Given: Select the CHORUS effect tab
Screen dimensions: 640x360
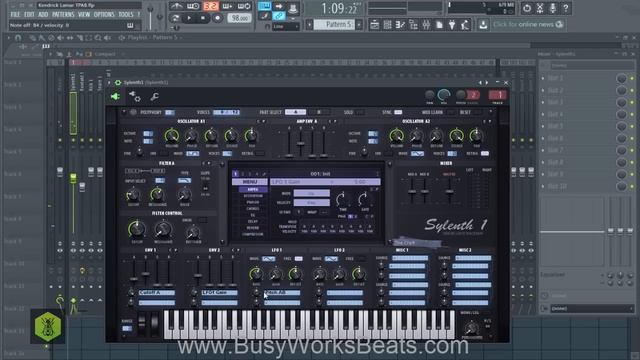Looking at the screenshot, I should coord(253,209).
